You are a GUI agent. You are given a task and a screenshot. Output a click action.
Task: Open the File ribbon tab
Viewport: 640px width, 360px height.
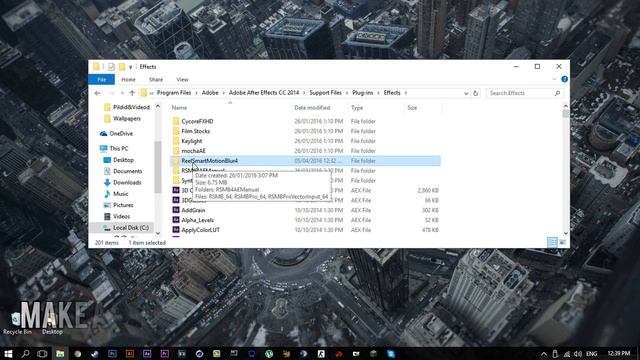coord(102,79)
